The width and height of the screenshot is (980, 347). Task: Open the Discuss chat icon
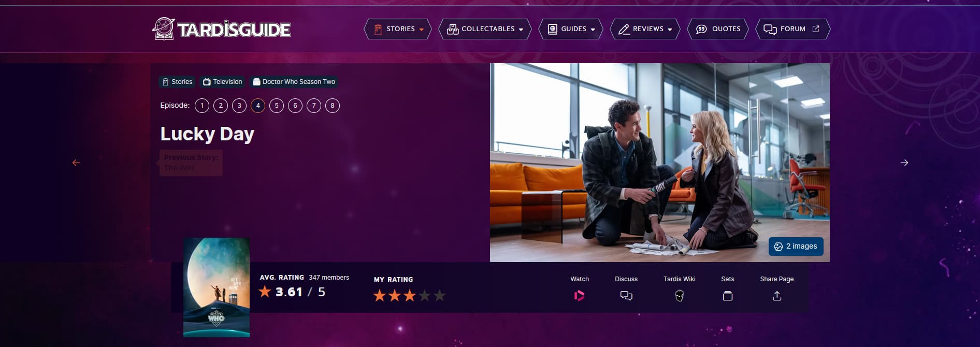(x=626, y=296)
